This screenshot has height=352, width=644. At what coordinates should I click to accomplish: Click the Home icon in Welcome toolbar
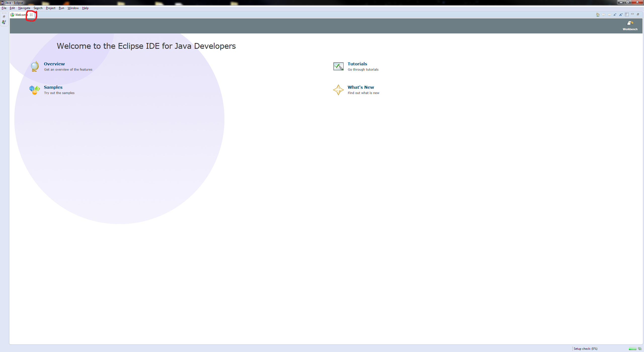click(x=598, y=15)
